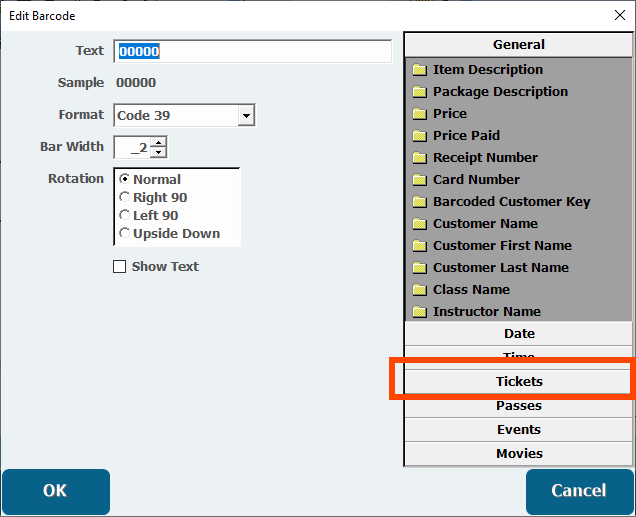Expand the Time section
Screen dimensions: 636x517
pyautogui.click(x=518, y=357)
